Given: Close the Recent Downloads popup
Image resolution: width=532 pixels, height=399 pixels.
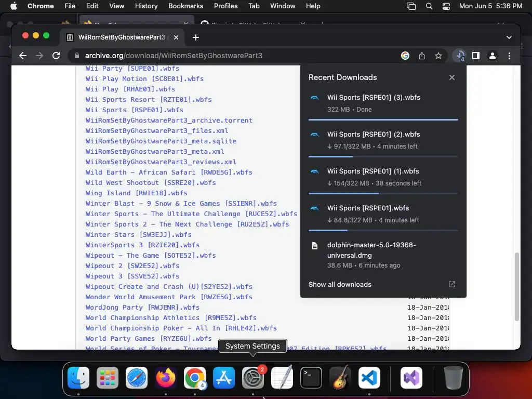Looking at the screenshot, I should coord(451,77).
